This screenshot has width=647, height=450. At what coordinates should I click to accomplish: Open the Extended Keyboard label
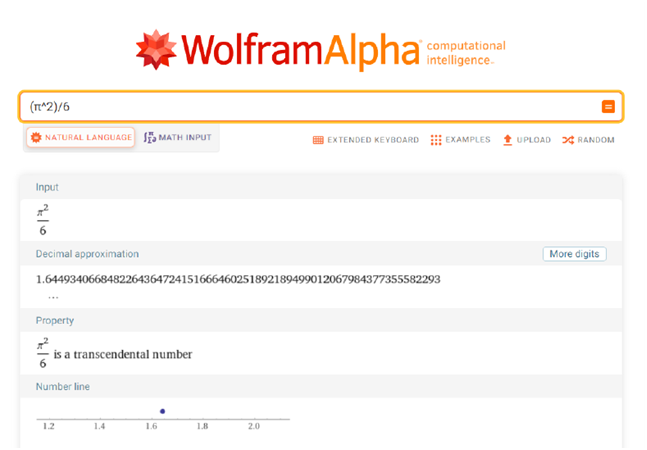point(373,140)
